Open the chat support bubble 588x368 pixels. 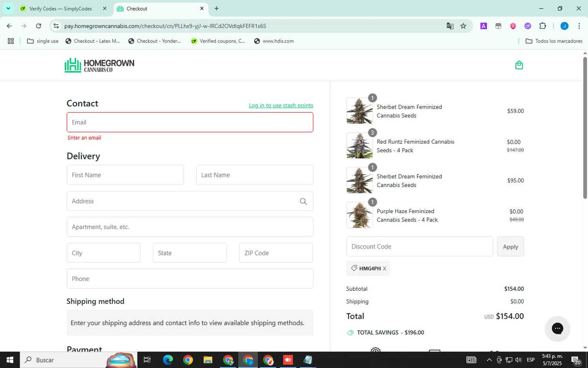tap(557, 328)
